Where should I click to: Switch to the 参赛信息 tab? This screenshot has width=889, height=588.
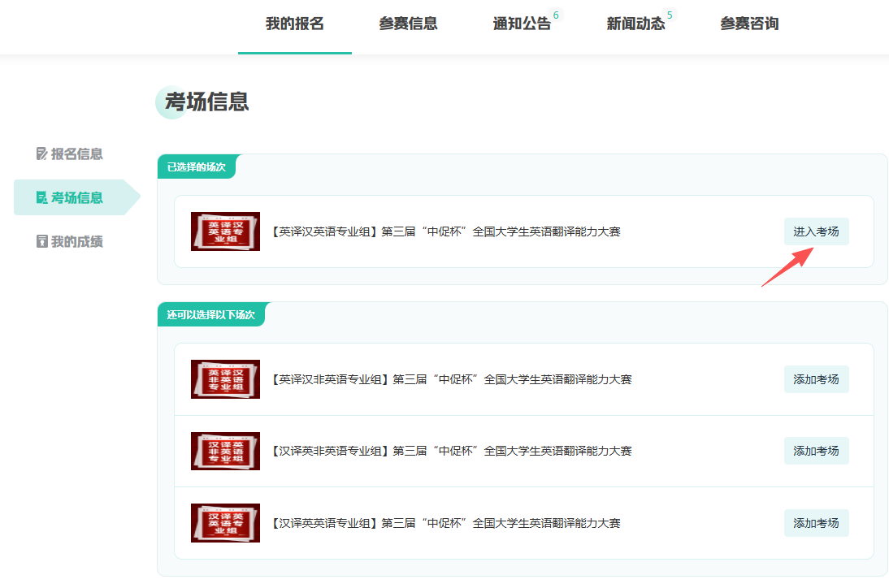[x=408, y=24]
